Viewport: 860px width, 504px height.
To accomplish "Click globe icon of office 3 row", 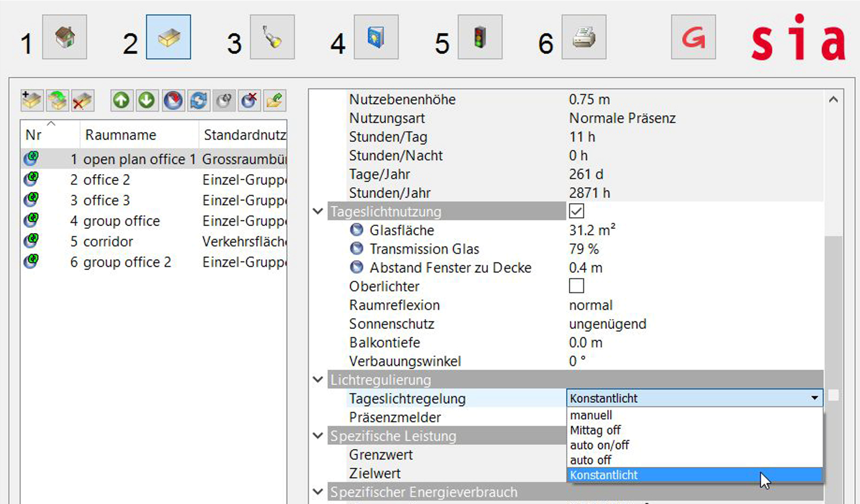I will coord(31,200).
